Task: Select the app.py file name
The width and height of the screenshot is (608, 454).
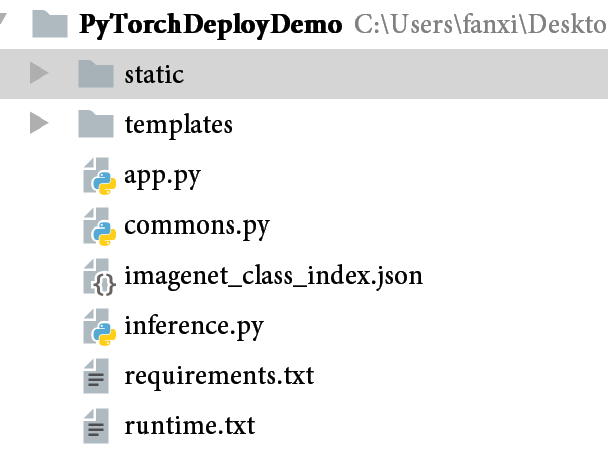Action: pyautogui.click(x=162, y=177)
